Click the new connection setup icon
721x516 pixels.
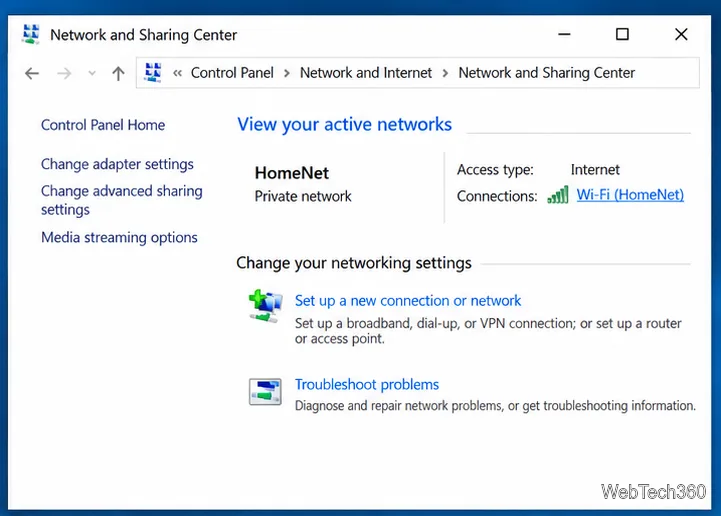coord(265,306)
